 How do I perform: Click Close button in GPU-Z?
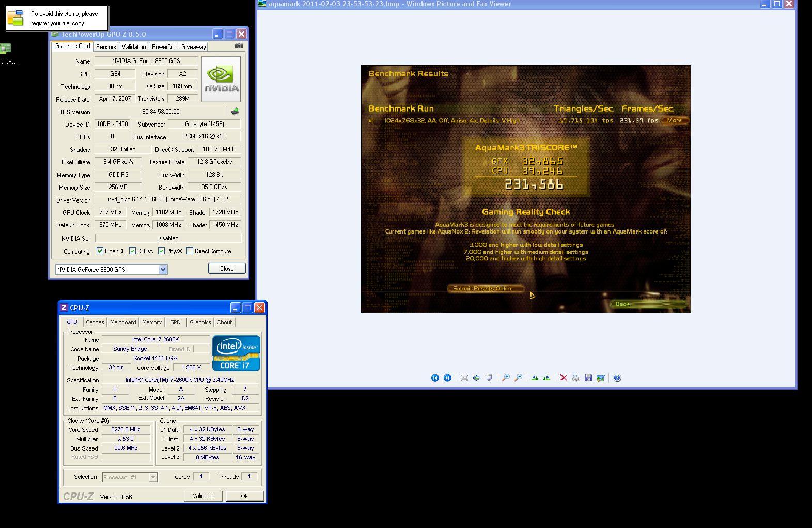click(x=227, y=269)
